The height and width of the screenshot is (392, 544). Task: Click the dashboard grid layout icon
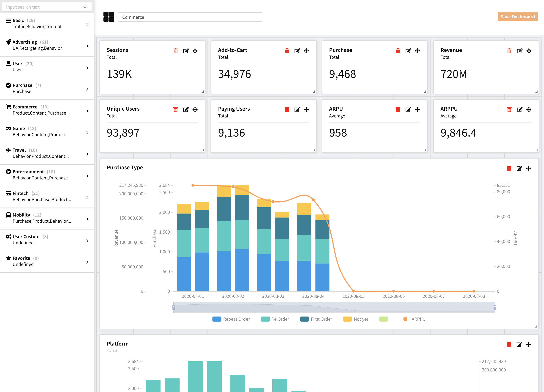[x=109, y=17]
